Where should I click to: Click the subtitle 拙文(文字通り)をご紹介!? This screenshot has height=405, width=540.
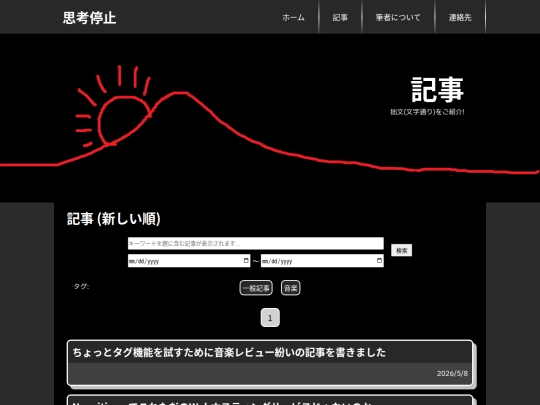427,112
